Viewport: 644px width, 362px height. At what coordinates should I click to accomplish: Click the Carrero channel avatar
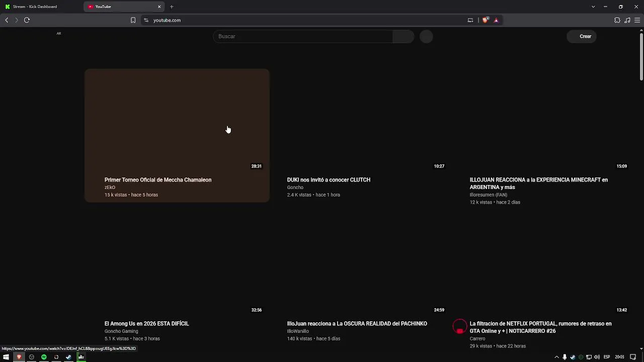pyautogui.click(x=460, y=327)
